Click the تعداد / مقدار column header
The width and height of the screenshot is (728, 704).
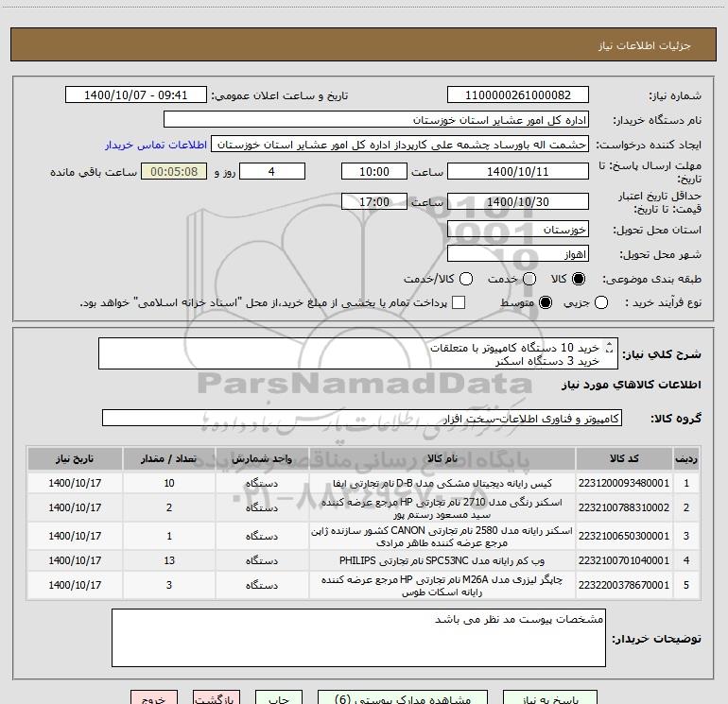169,458
